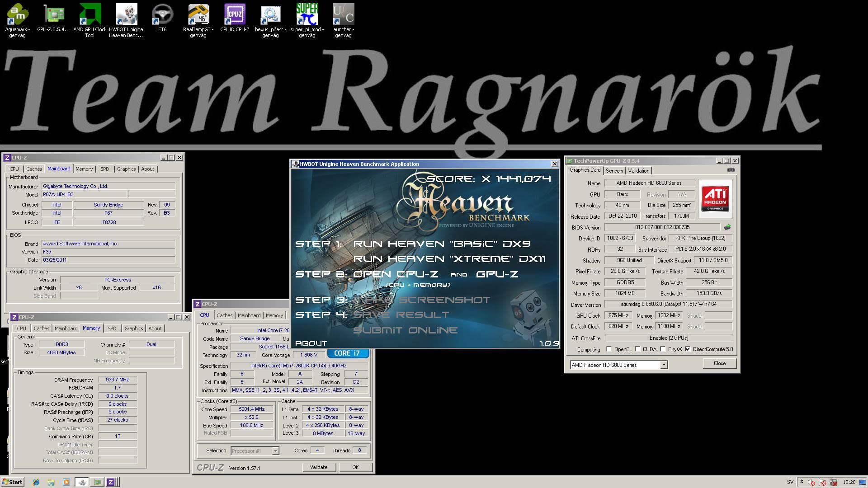868x488 pixels.
Task: Open the launcher desktop shortcut
Action: point(343,20)
